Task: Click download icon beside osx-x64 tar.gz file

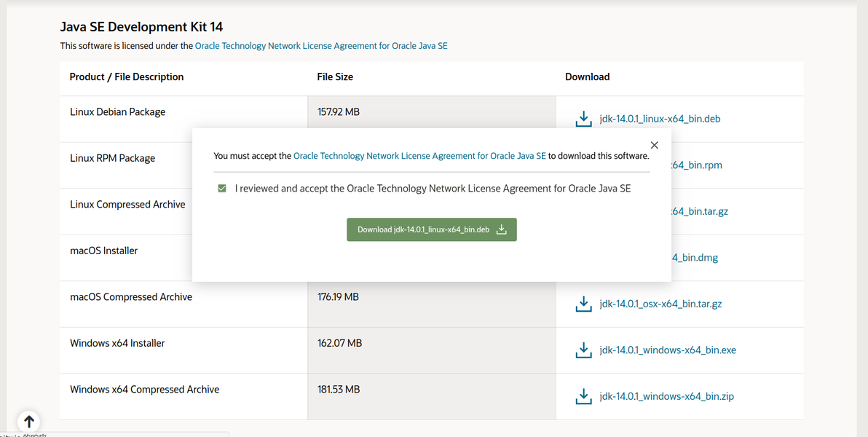Action: (x=583, y=304)
